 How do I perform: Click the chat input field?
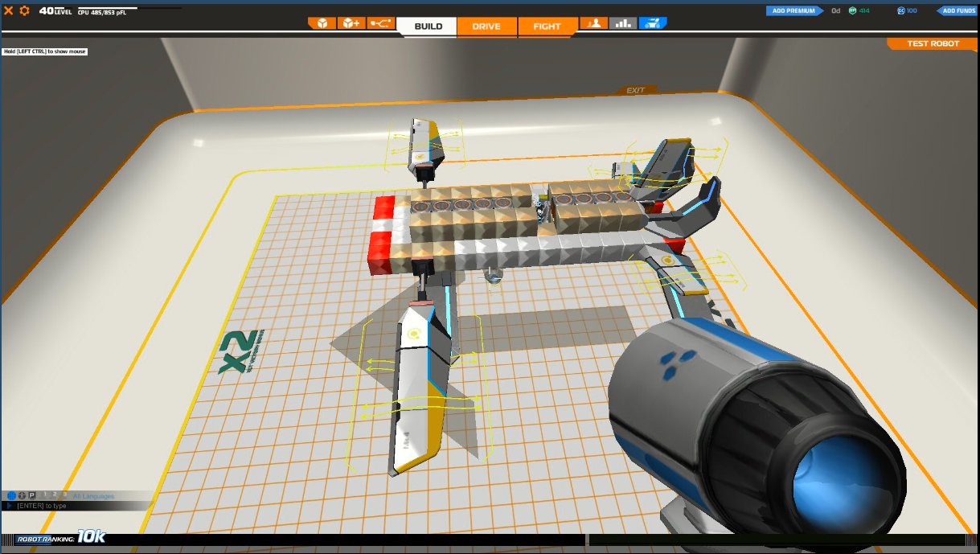click(x=80, y=506)
